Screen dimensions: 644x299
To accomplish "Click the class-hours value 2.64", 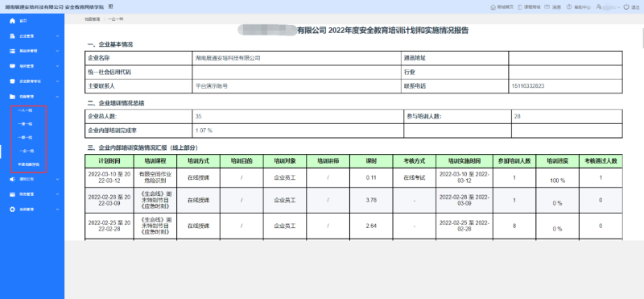I will pos(371,226).
